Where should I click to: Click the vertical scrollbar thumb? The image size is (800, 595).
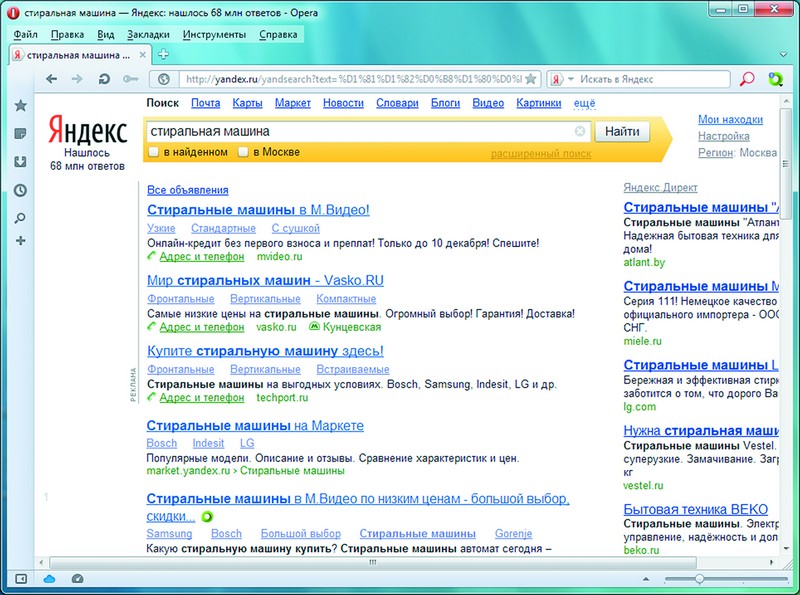(x=786, y=163)
